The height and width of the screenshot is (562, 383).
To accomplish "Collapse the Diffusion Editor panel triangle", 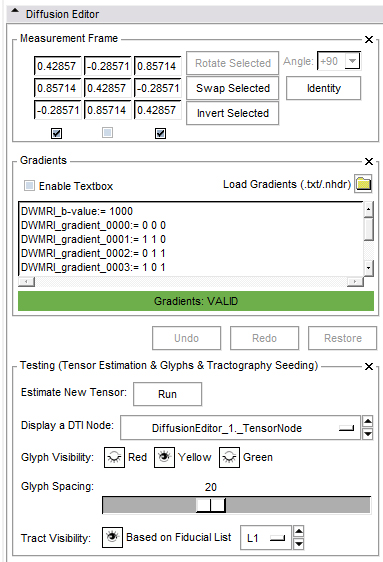I will (x=15, y=10).
